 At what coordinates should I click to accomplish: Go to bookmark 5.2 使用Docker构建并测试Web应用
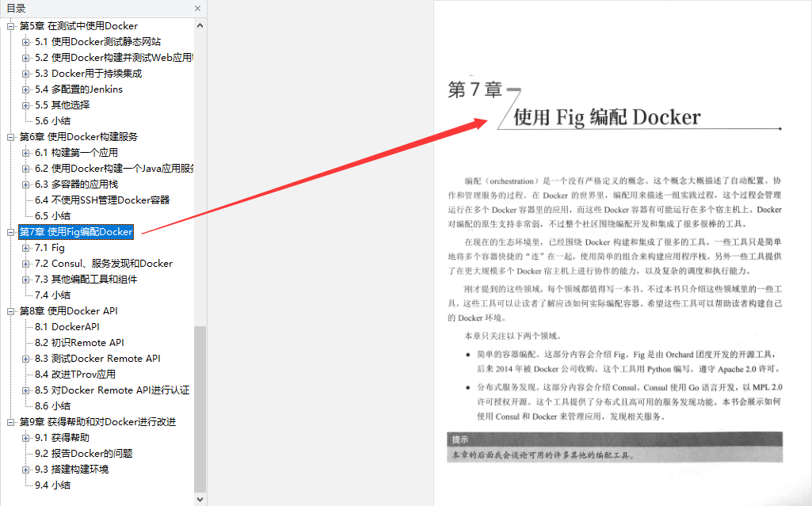tap(114, 58)
